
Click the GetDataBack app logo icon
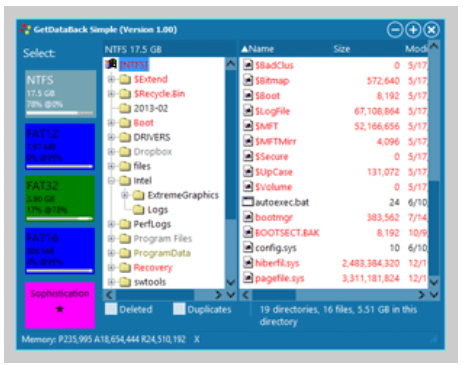pos(25,29)
